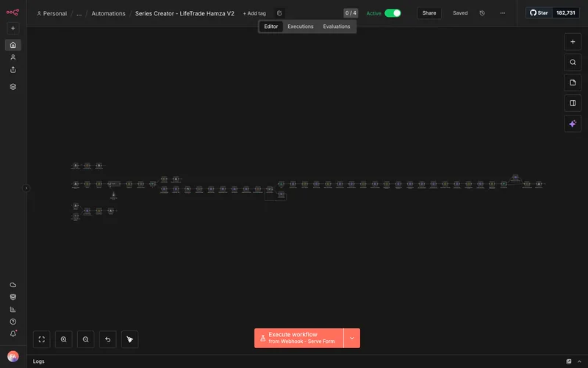Fit the workflow to view
This screenshot has height=368, width=588.
[42, 339]
